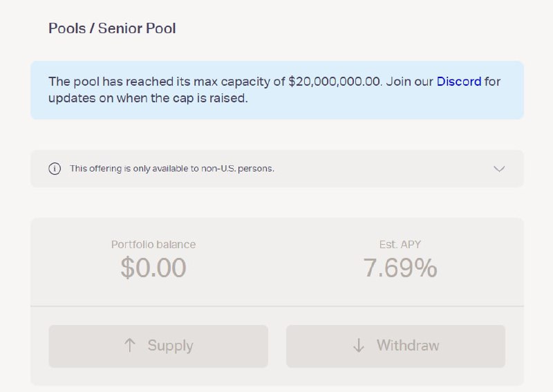This screenshot has width=553, height=392.
Task: Select the Senior Pool breadcrumb title
Action: pyautogui.click(x=137, y=28)
